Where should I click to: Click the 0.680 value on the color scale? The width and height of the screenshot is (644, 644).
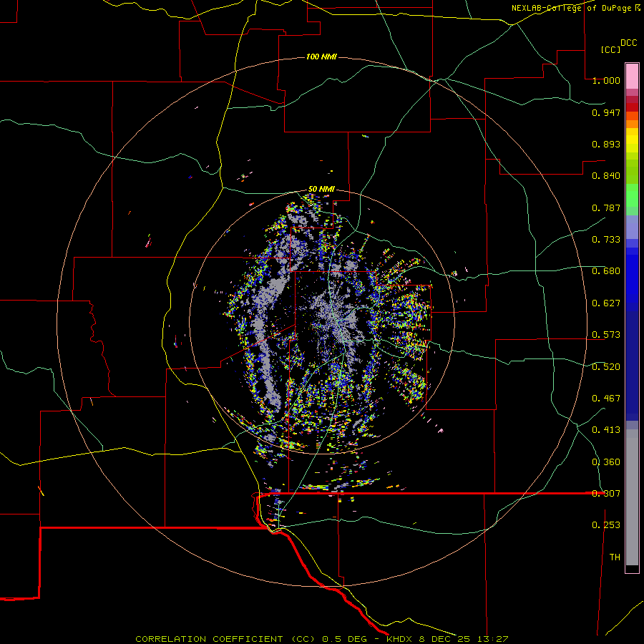[x=606, y=271]
